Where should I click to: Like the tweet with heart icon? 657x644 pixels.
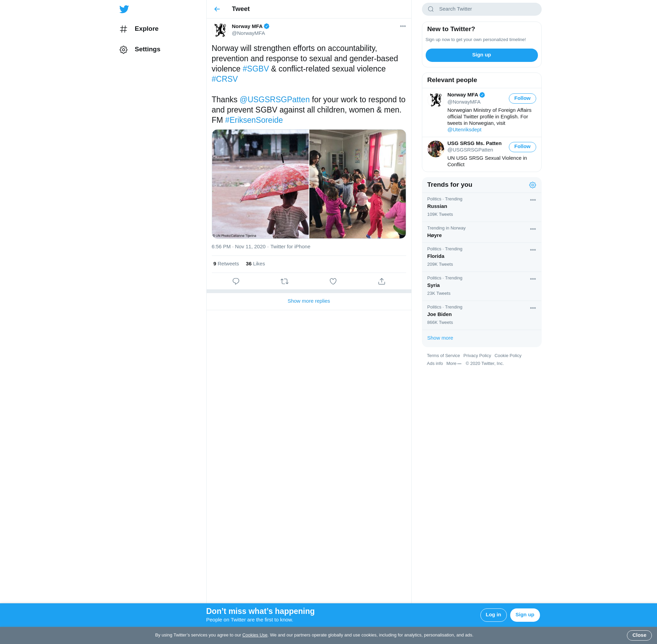click(333, 281)
